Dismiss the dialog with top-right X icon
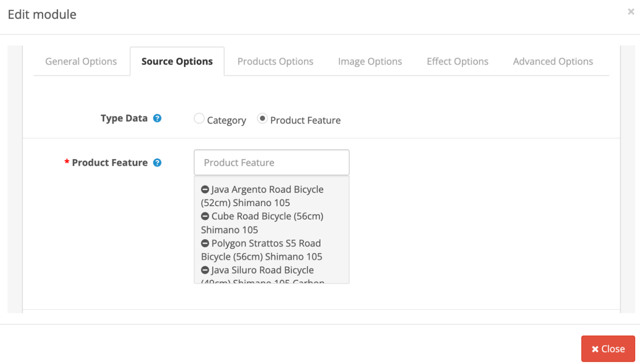 pyautogui.click(x=631, y=12)
